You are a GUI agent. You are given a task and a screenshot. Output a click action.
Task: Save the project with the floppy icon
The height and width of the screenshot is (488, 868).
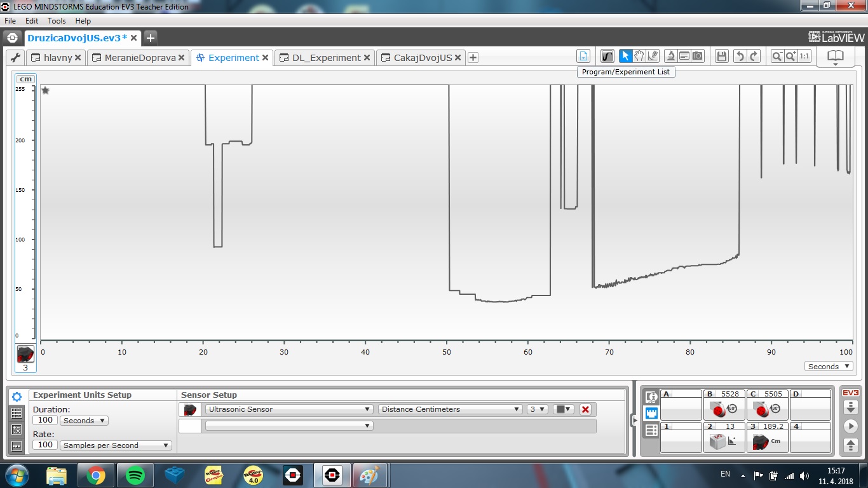click(x=721, y=56)
